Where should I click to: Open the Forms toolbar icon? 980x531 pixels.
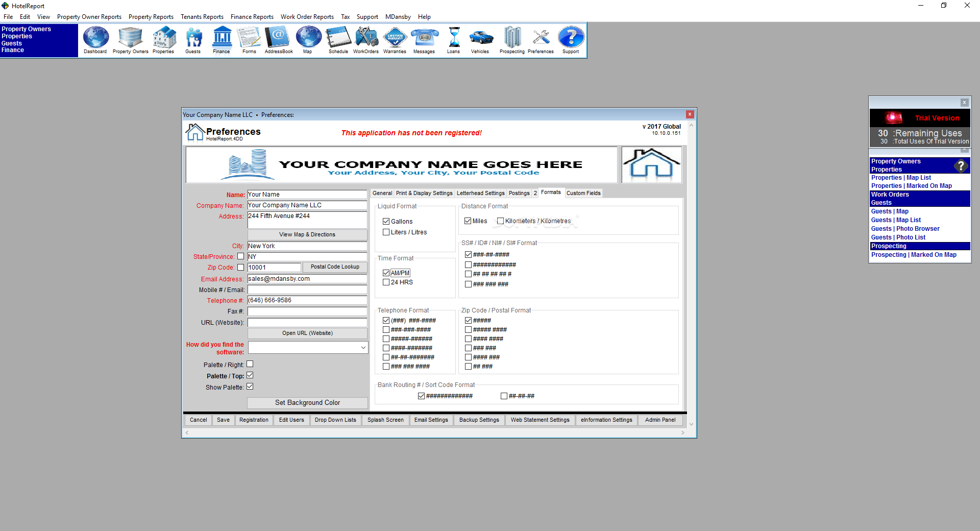pos(249,40)
